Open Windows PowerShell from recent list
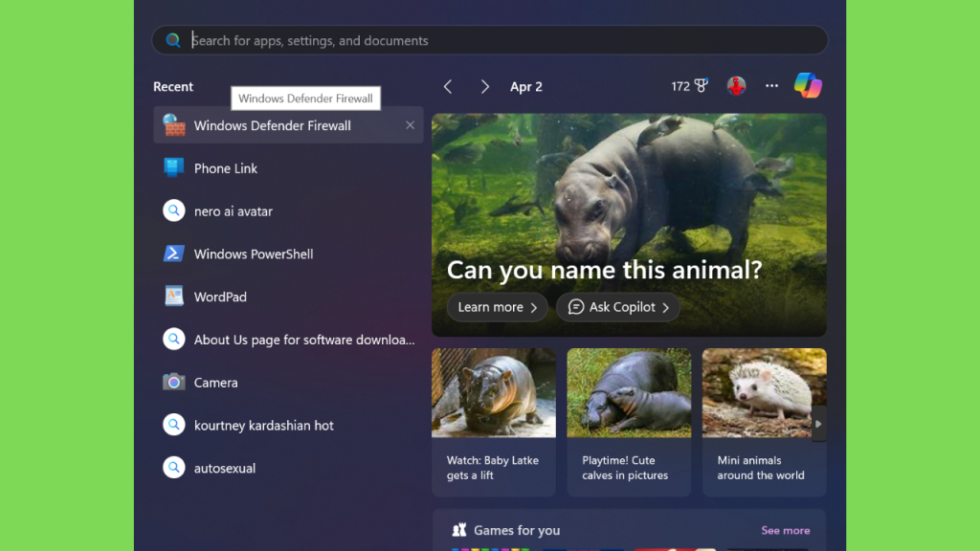This screenshot has width=980, height=551. pyautogui.click(x=288, y=253)
